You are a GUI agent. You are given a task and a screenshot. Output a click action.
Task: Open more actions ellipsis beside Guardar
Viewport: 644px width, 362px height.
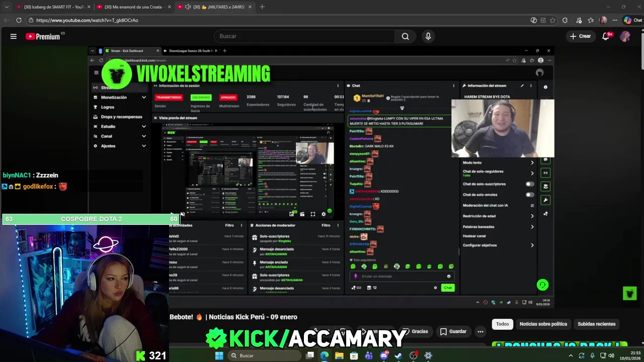point(480,331)
